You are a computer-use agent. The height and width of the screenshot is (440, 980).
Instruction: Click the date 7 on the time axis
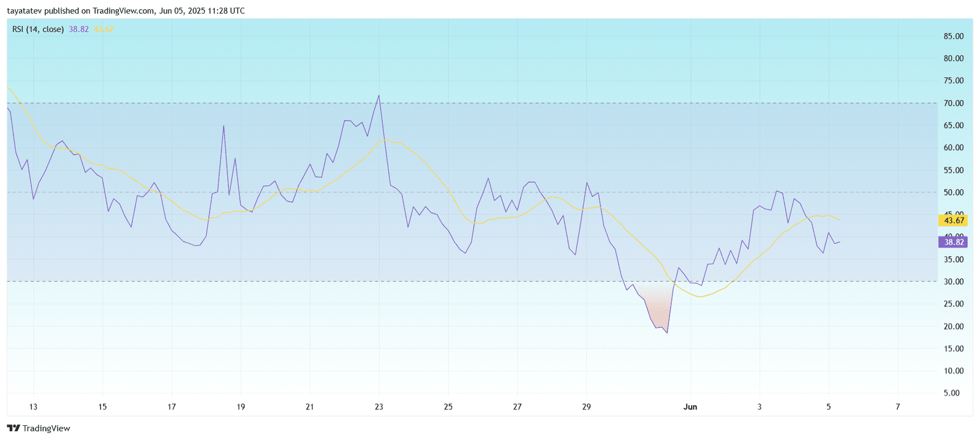click(x=898, y=407)
